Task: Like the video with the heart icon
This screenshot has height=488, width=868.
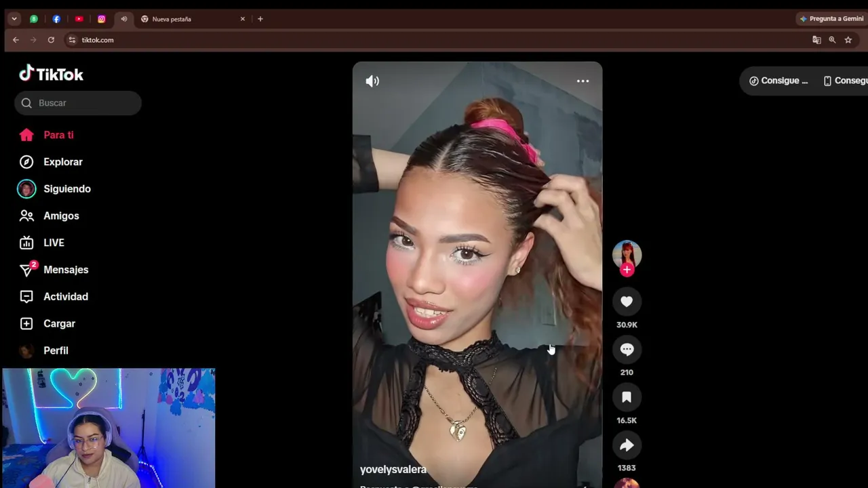Action: point(627,302)
